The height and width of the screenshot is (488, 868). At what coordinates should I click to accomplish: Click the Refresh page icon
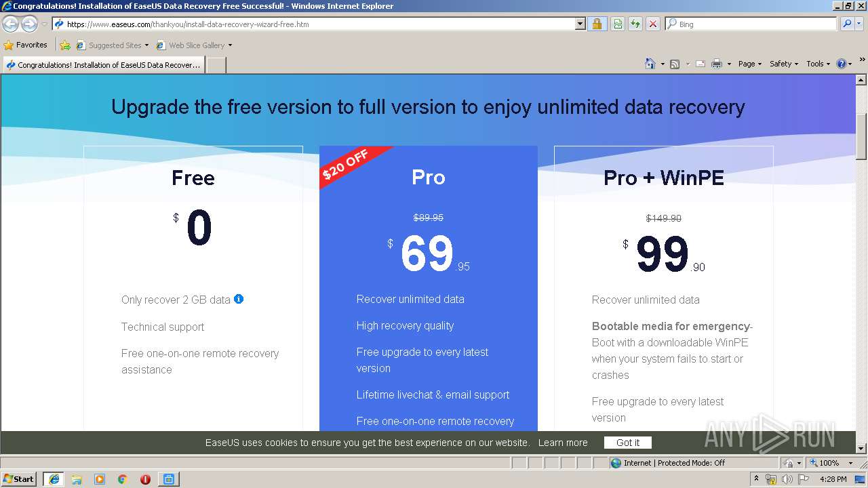pos(635,24)
